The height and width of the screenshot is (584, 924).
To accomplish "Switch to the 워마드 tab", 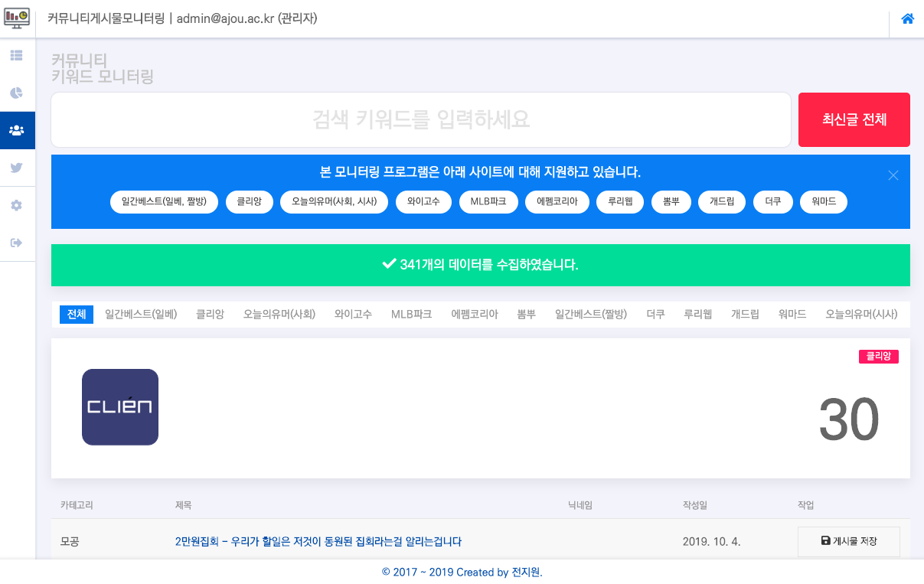I will click(792, 314).
